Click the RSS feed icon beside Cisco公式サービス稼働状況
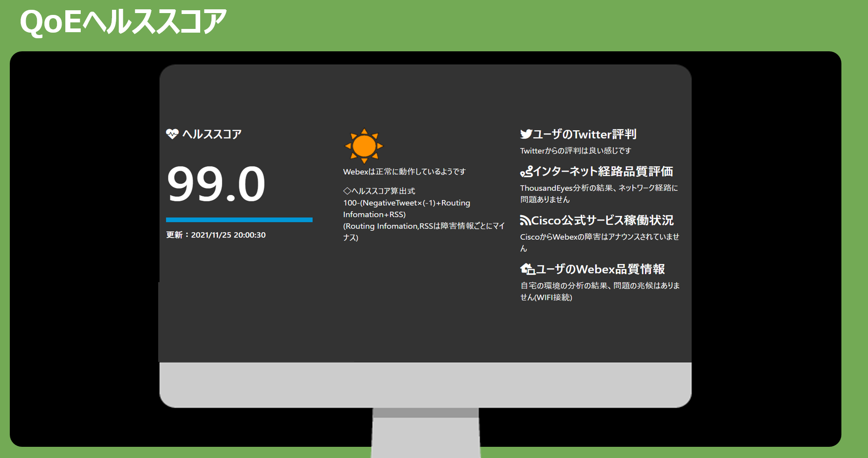This screenshot has width=868, height=458. (x=525, y=220)
